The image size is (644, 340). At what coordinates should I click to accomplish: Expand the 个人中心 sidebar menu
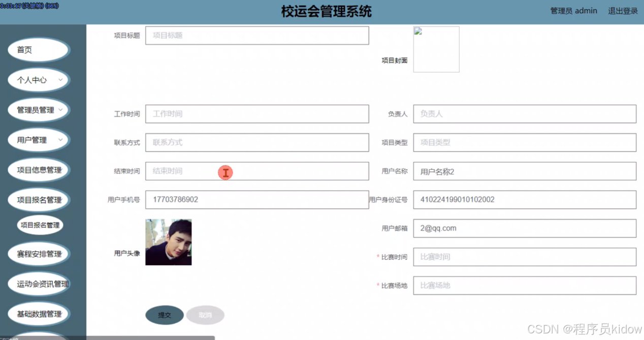click(38, 80)
